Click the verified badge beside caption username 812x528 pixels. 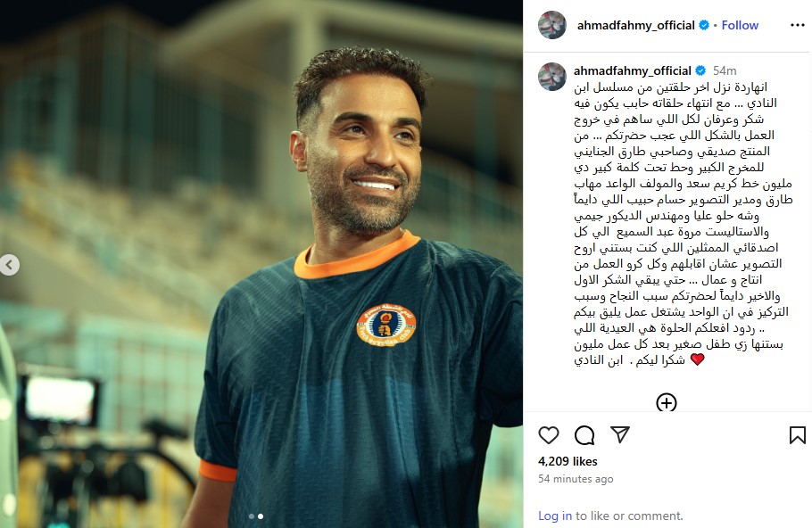coord(700,70)
